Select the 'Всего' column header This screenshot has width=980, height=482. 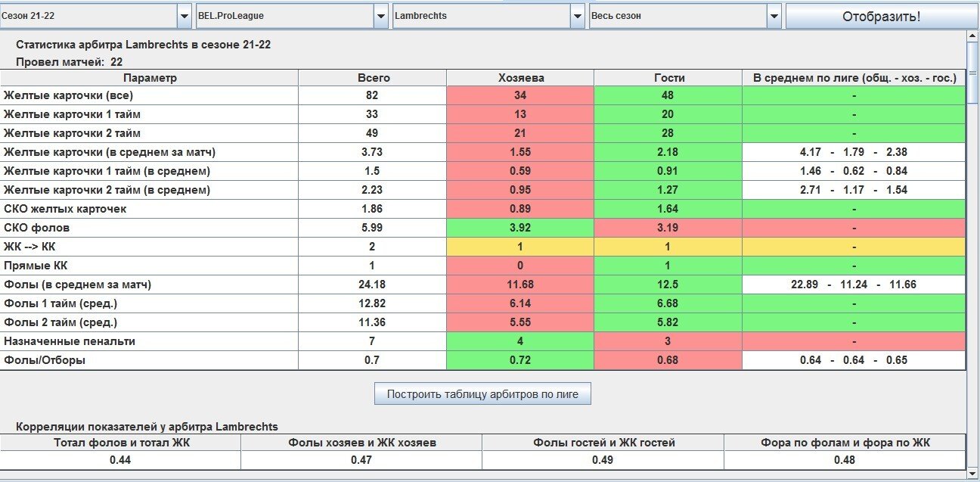(372, 78)
